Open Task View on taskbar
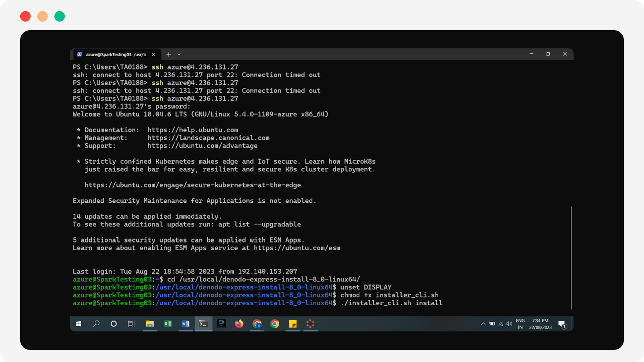 coord(131,324)
